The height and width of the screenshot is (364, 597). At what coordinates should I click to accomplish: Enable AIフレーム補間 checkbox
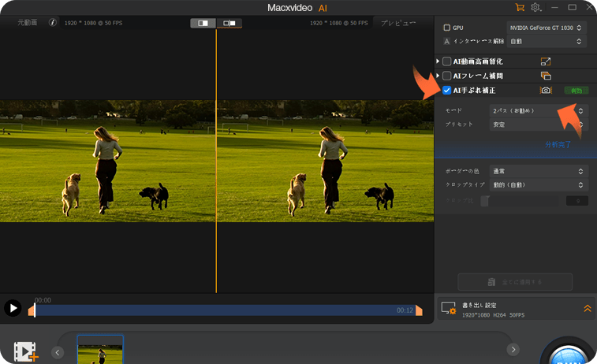tap(446, 76)
